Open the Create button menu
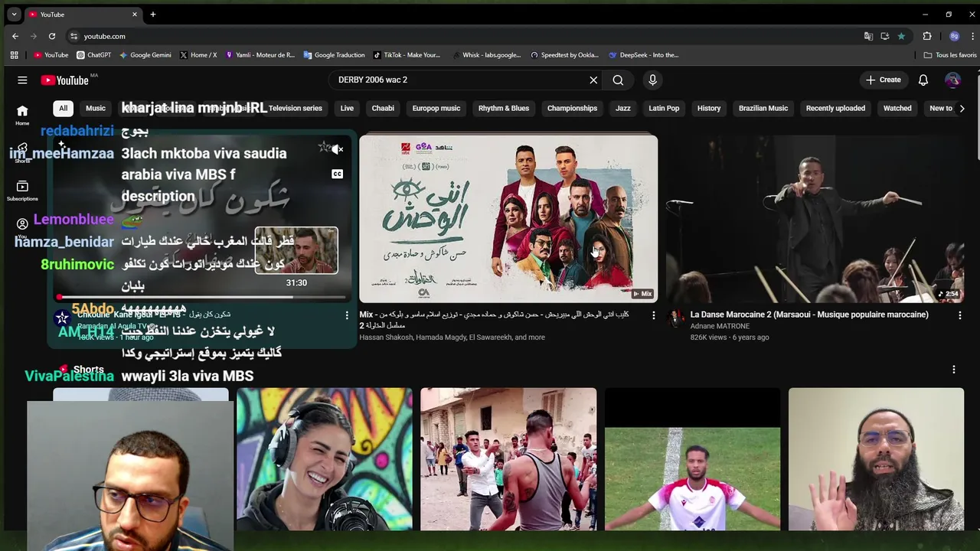The image size is (980, 551). point(884,80)
